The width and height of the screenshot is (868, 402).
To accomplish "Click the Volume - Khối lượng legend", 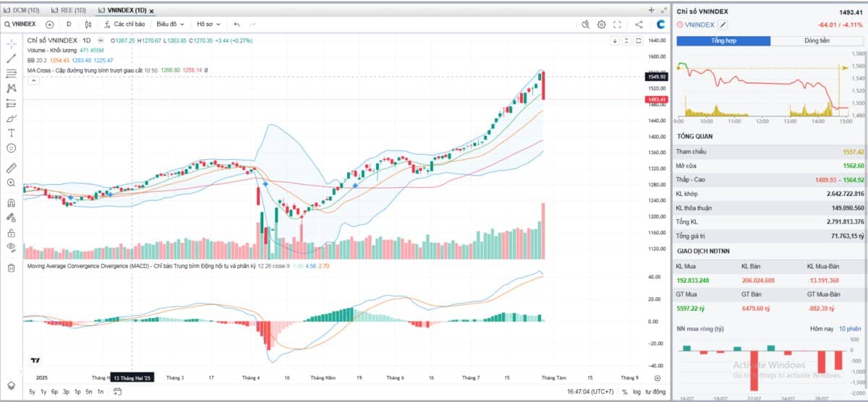I will pos(52,51).
